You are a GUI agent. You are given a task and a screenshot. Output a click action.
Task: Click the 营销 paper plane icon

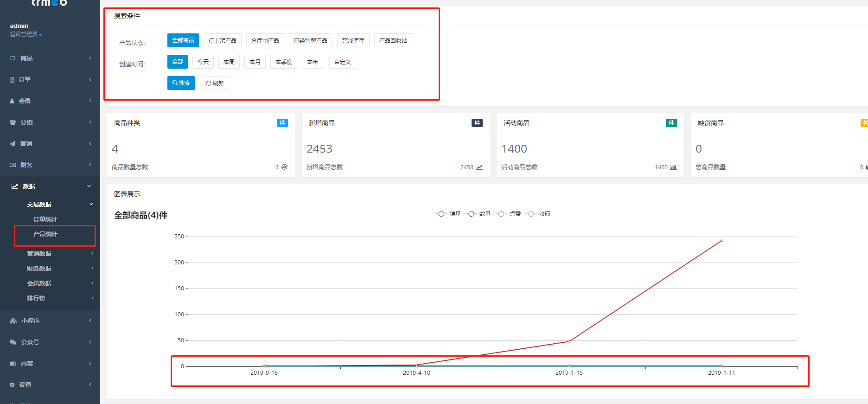[13, 144]
